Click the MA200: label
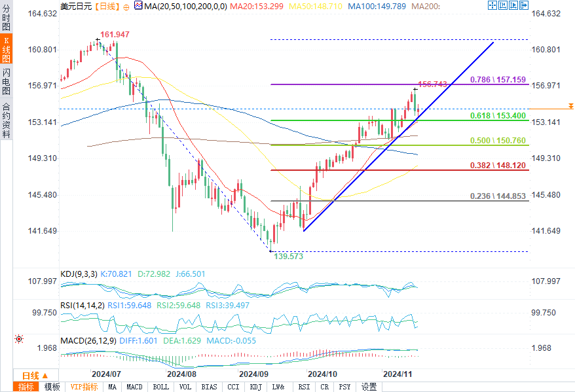This screenshot has width=575, height=392. click(x=426, y=7)
